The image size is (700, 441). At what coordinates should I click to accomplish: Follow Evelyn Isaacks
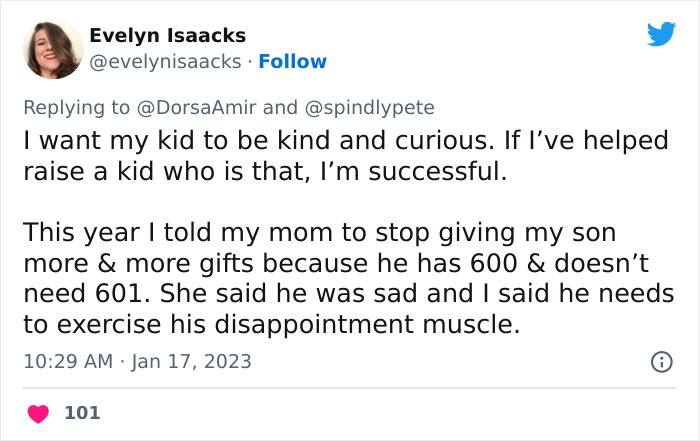click(x=292, y=62)
